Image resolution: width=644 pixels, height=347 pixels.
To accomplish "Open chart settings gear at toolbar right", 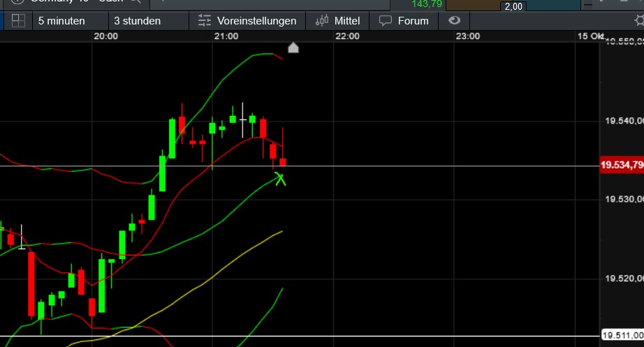I will click(x=639, y=20).
